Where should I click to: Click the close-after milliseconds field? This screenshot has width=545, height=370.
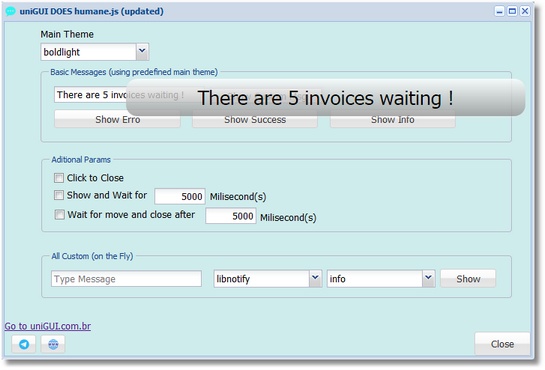[231, 216]
